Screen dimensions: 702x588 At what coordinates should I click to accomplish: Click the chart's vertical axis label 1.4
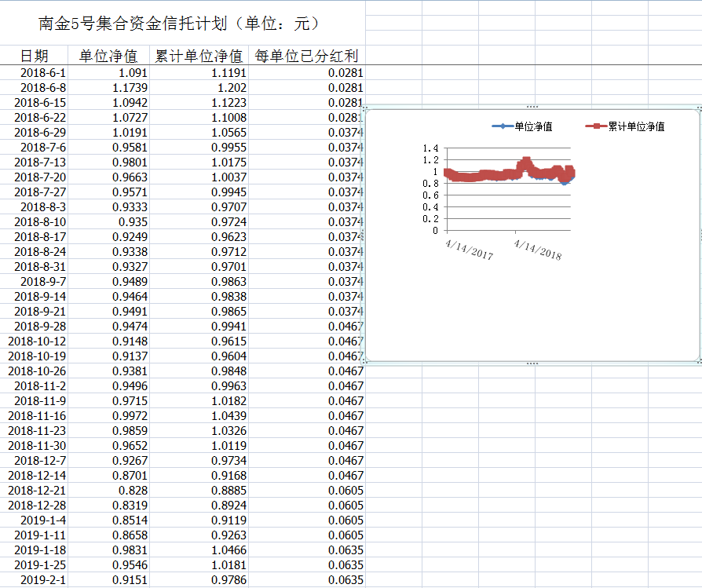[x=430, y=148]
